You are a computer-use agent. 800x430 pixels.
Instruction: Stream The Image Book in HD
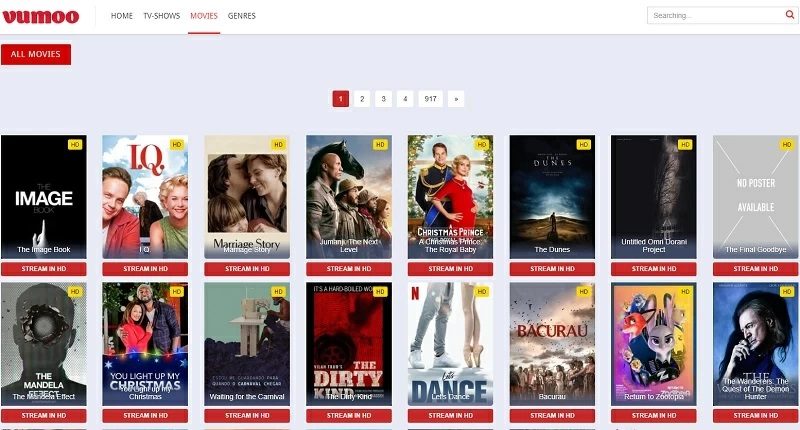click(x=44, y=269)
